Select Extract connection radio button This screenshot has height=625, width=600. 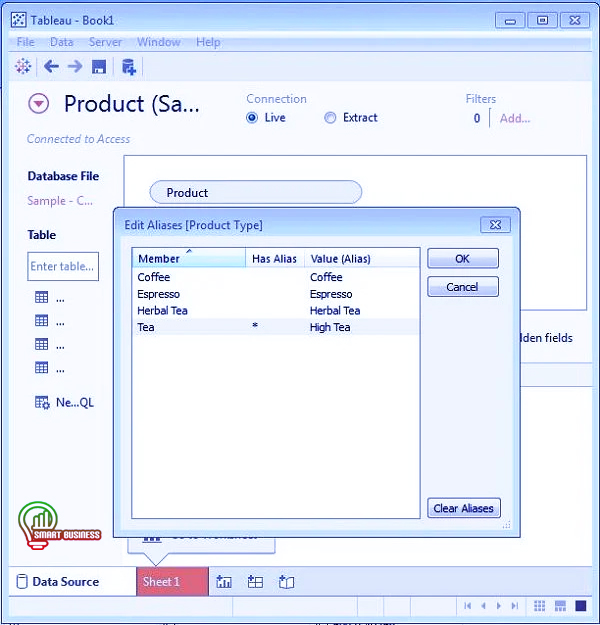point(330,118)
